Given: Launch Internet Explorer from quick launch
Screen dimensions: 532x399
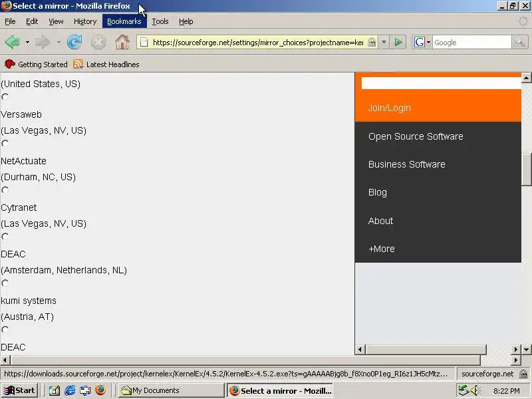Looking at the screenshot, I should (70, 390).
